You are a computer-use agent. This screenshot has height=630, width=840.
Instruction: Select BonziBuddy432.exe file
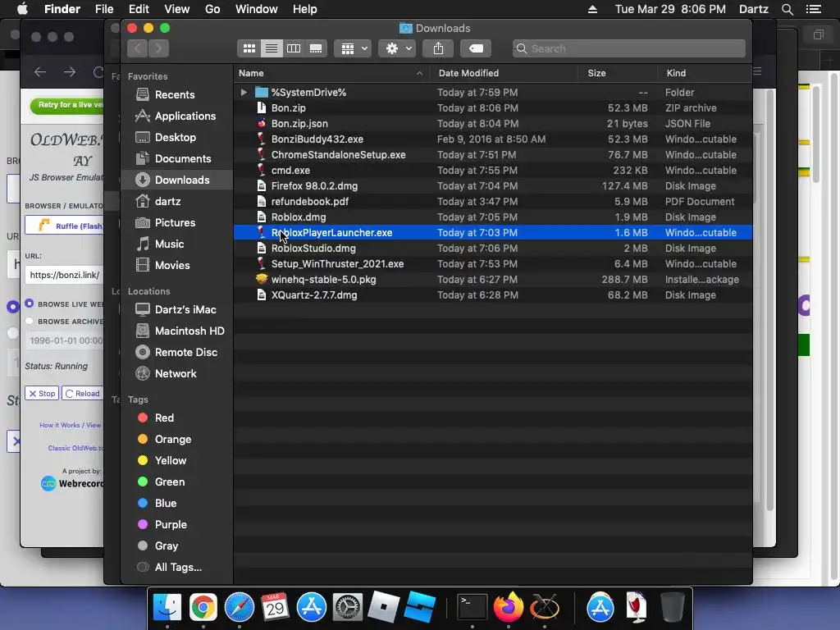(493, 139)
